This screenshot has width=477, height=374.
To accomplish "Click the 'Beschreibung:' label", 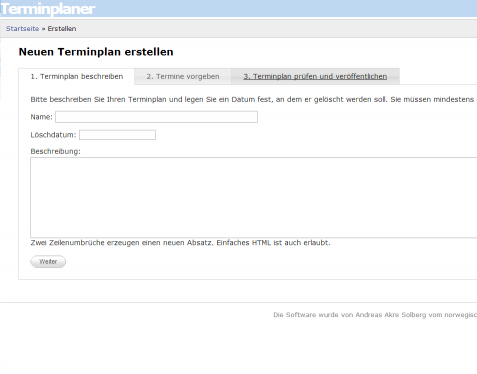I will [x=55, y=151].
